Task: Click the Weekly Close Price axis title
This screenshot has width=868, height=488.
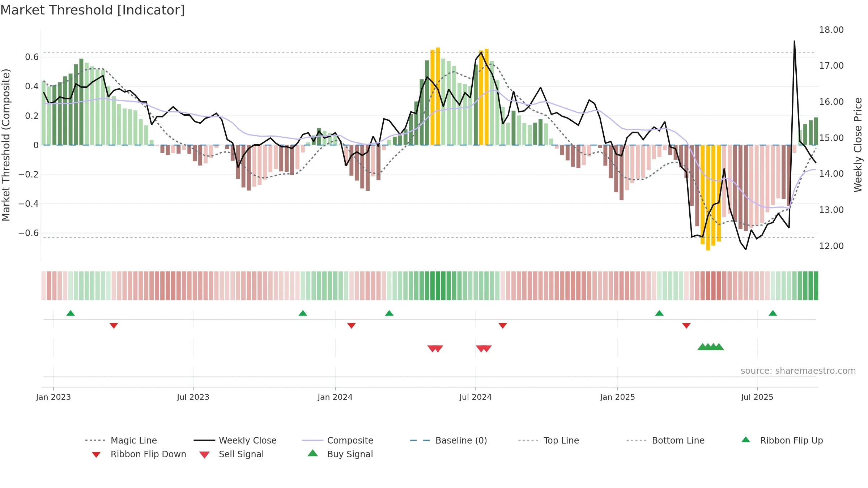Action: 858,145
